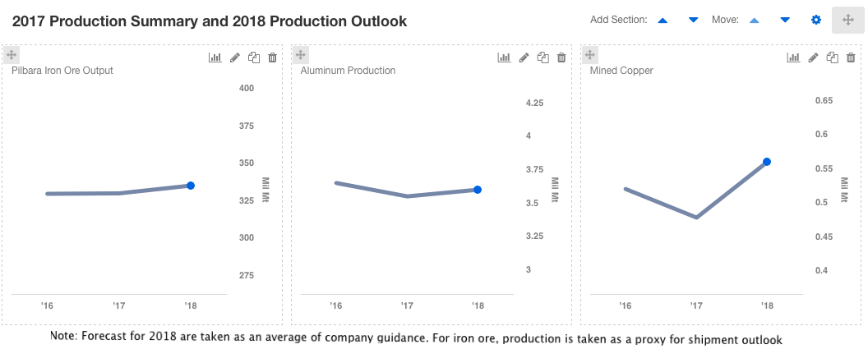Add section below using down arrow
The height and width of the screenshot is (349, 868).
tap(693, 20)
